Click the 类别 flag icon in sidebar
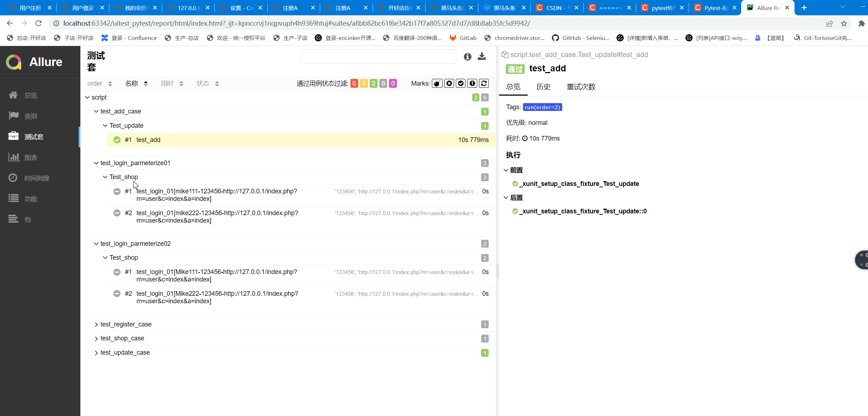Screen dimensions: 868x416 click(14, 116)
